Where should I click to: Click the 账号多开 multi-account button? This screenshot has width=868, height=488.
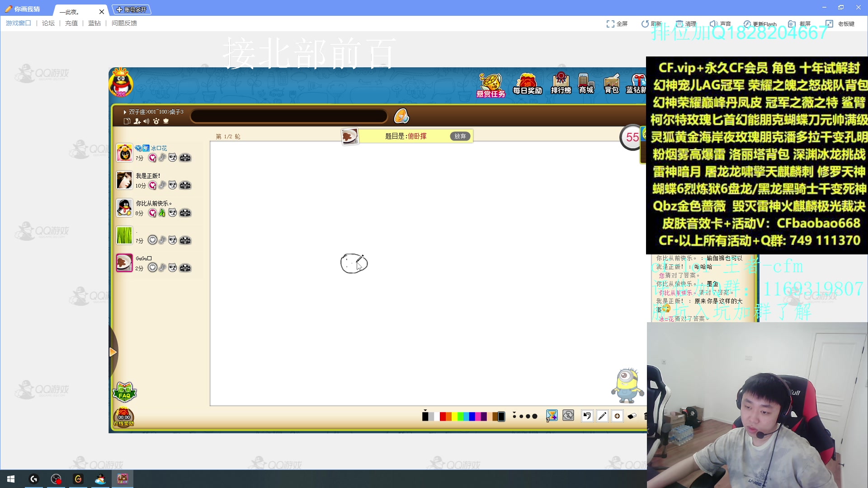[132, 9]
